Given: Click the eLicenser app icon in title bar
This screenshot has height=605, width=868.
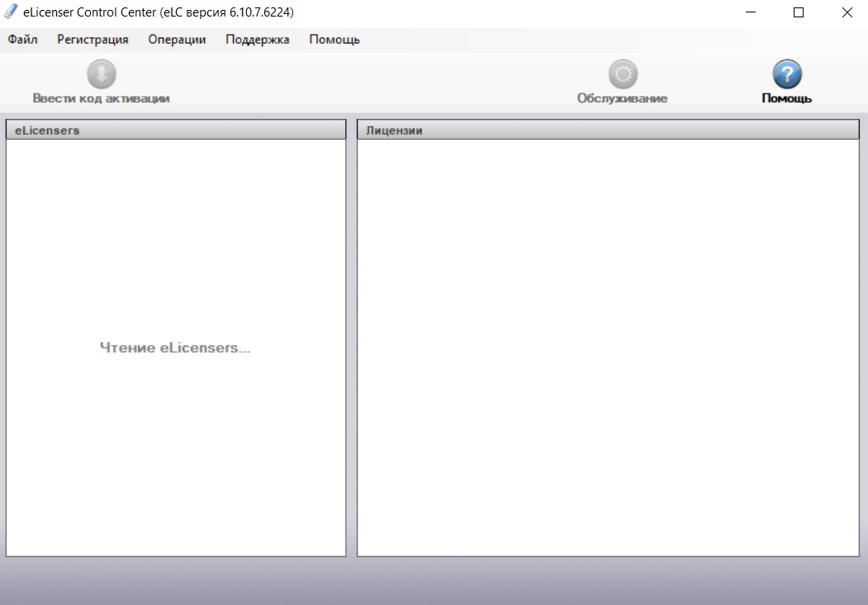Looking at the screenshot, I should [x=11, y=12].
